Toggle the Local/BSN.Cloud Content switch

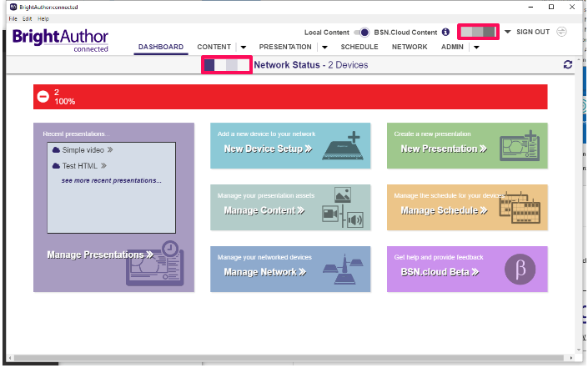362,33
